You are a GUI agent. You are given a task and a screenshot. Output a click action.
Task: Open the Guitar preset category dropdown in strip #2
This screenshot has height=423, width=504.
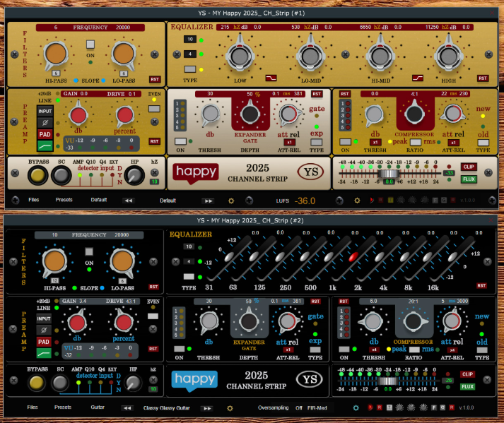[x=98, y=407]
